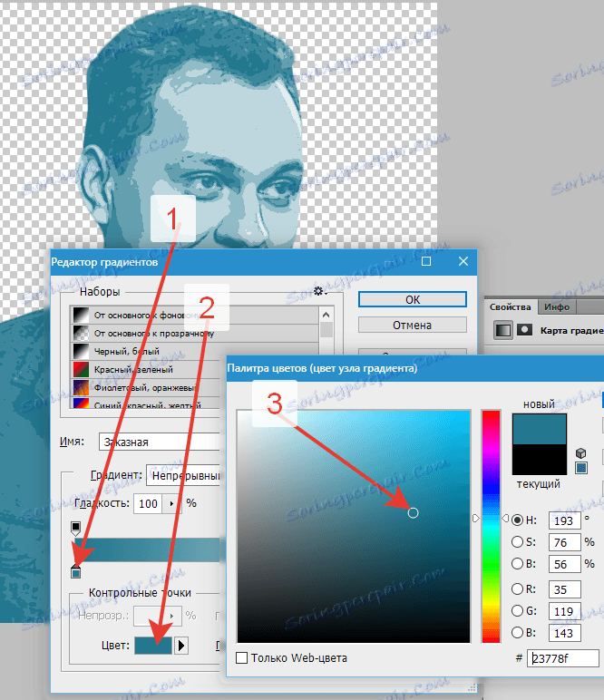This screenshot has height=700, width=604.
Task: Select the H hue radio button
Action: [x=518, y=520]
